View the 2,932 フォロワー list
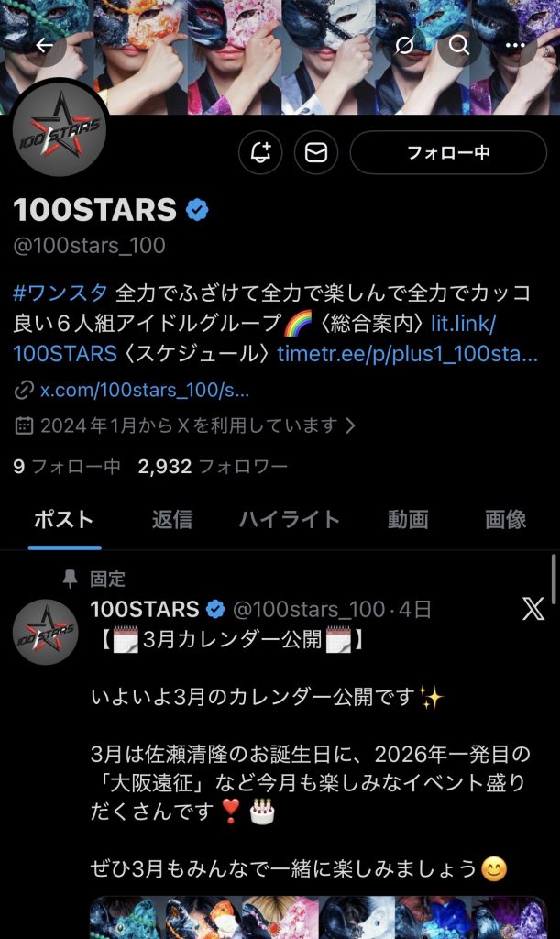The width and height of the screenshot is (560, 939). 213,467
